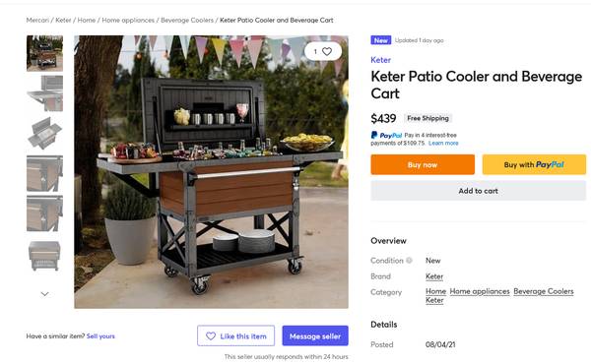Open Beverage Coolers breadcrumb
The width and height of the screenshot is (591, 364).
click(x=187, y=20)
